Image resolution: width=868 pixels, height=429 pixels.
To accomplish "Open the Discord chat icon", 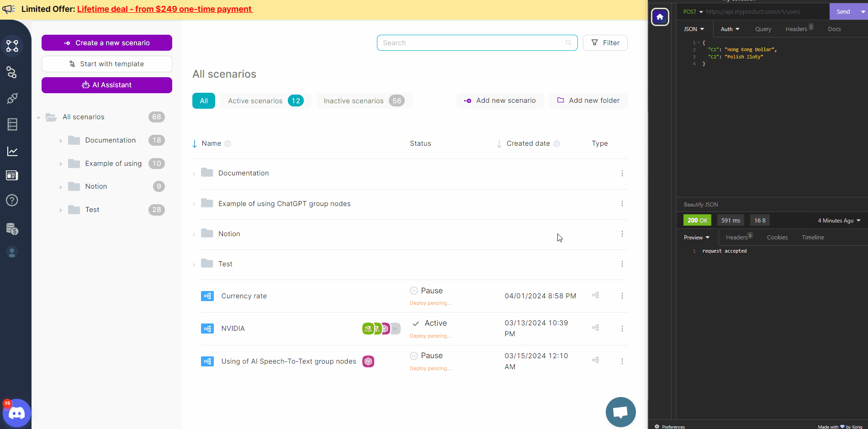I will coord(17,413).
